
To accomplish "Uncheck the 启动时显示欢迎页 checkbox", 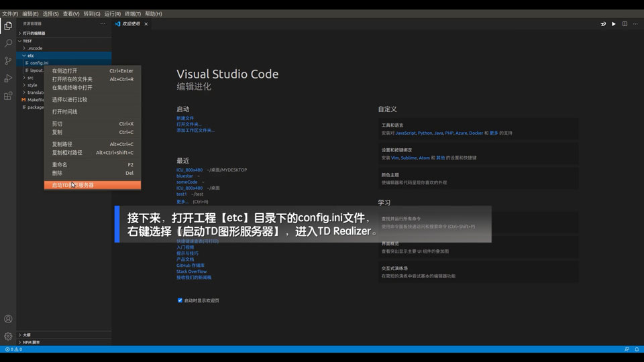I will tap(180, 300).
